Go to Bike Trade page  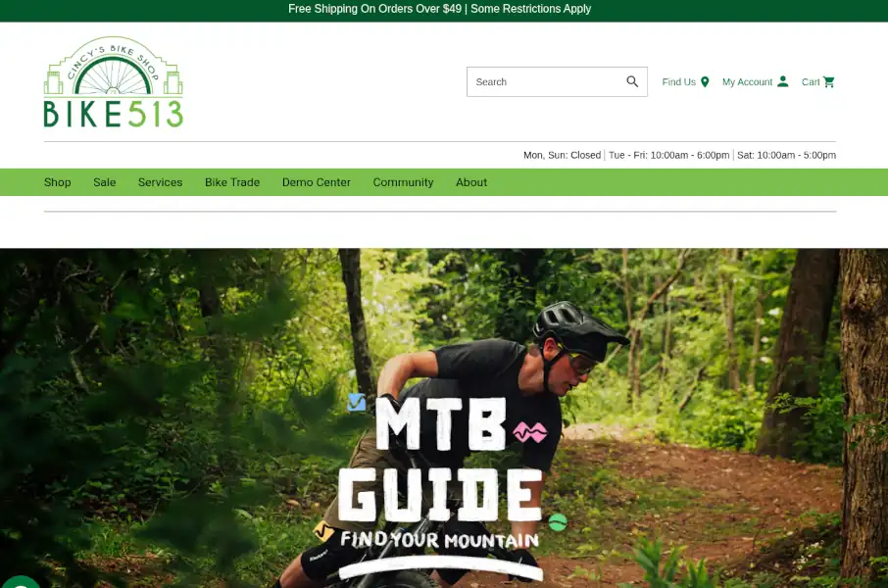(x=232, y=182)
